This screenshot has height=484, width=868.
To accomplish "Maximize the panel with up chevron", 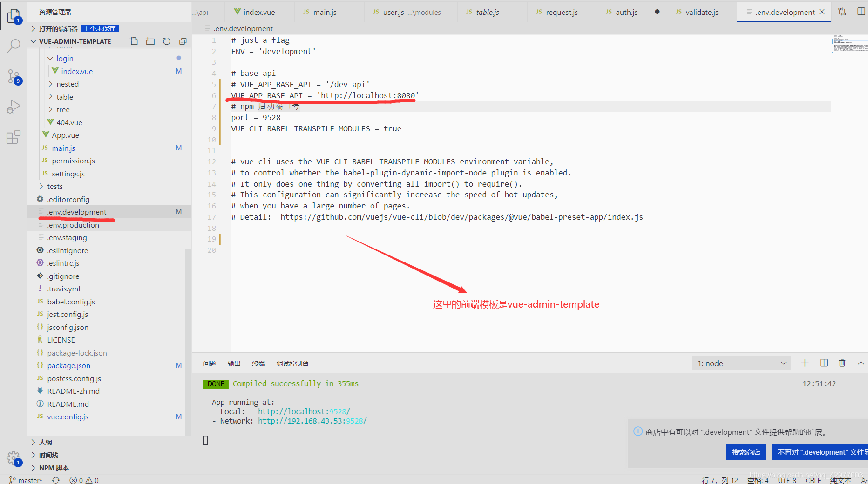I will 861,363.
